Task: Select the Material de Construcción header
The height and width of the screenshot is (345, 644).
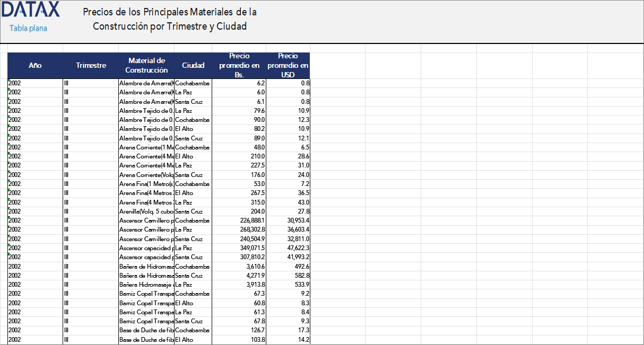Action: click(146, 65)
